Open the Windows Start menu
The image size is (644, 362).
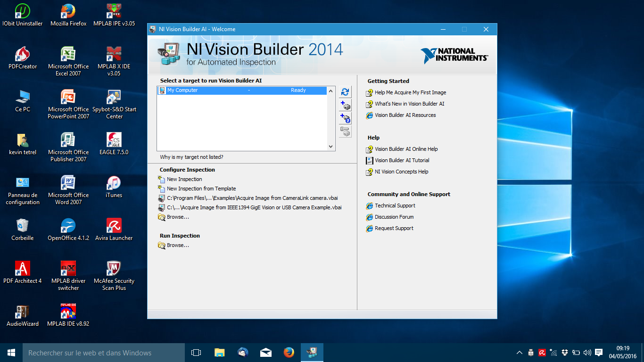point(11,353)
